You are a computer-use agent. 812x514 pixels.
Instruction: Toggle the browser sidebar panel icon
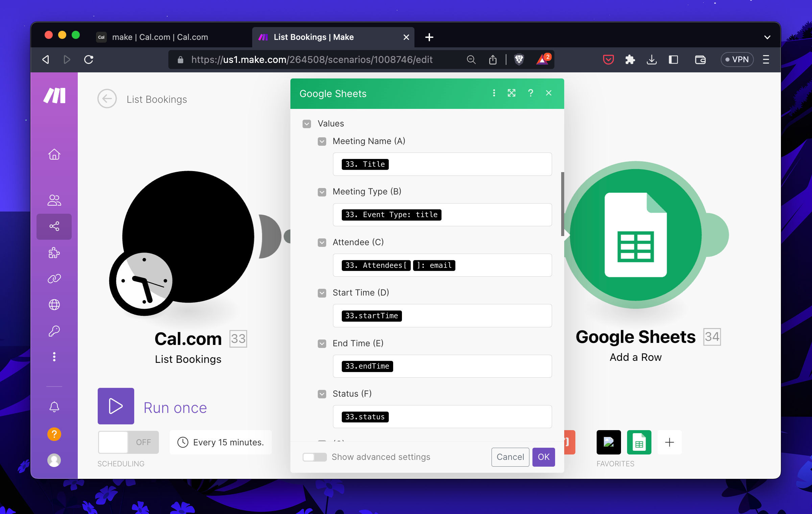pos(673,60)
